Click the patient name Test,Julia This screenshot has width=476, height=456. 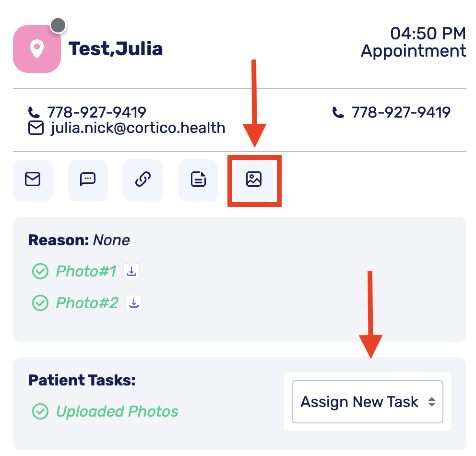pyautogui.click(x=116, y=49)
